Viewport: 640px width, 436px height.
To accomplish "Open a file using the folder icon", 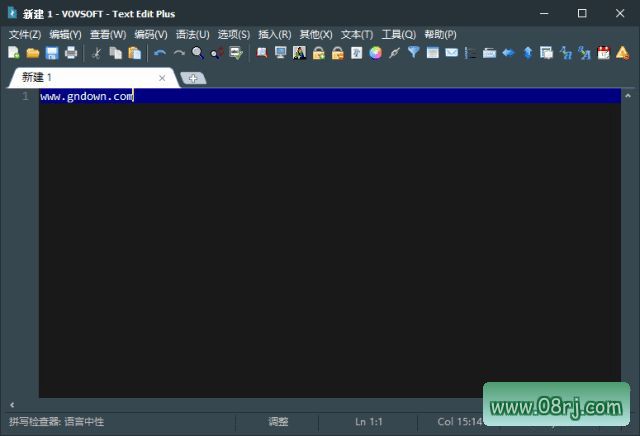I will tap(33, 53).
